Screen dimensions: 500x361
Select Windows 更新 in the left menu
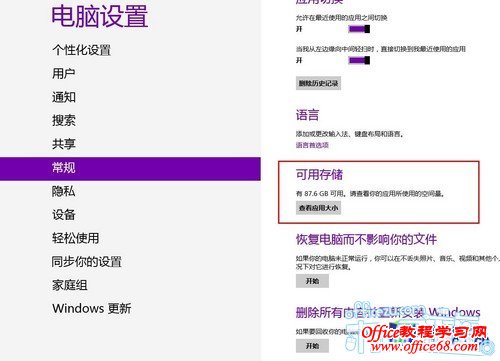tap(92, 308)
